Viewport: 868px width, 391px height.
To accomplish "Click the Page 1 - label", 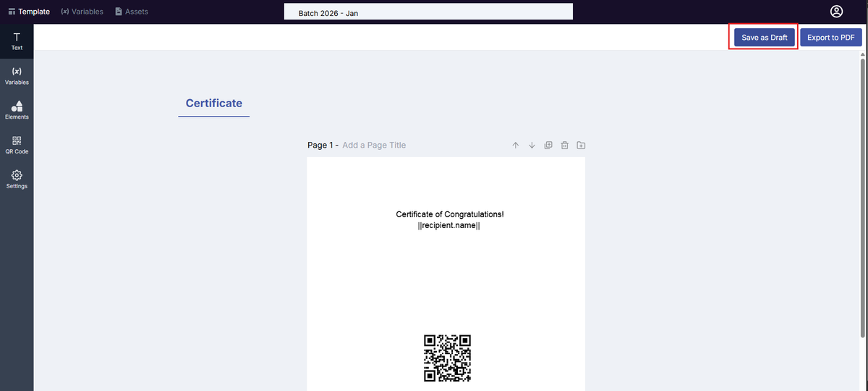I will (x=323, y=145).
